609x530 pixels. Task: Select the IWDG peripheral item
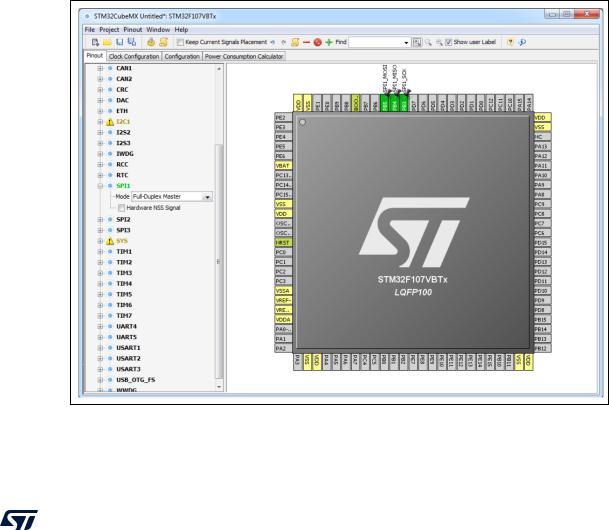point(125,154)
